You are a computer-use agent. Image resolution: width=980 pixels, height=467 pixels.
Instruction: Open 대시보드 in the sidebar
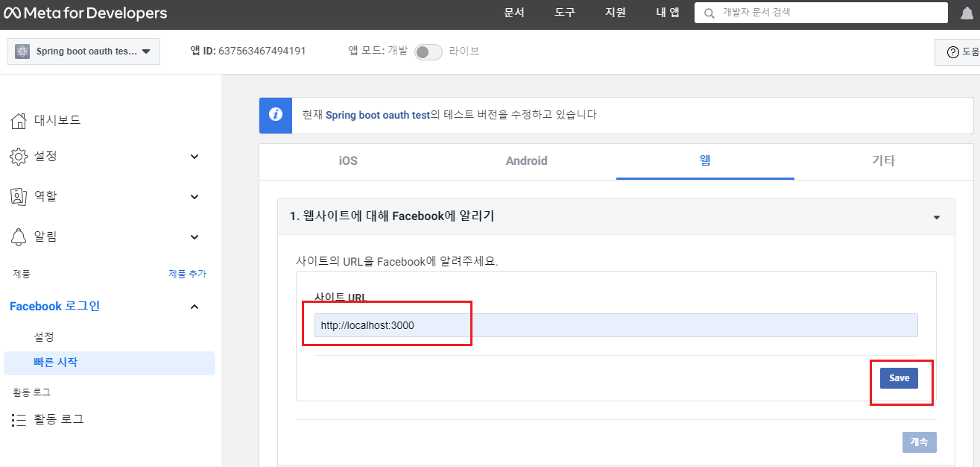pos(57,120)
